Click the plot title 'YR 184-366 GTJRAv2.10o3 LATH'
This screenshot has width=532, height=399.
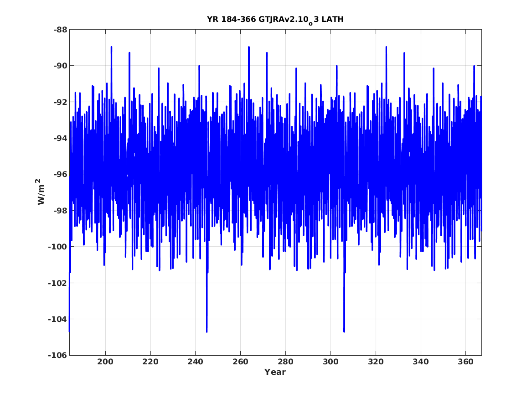click(x=275, y=20)
